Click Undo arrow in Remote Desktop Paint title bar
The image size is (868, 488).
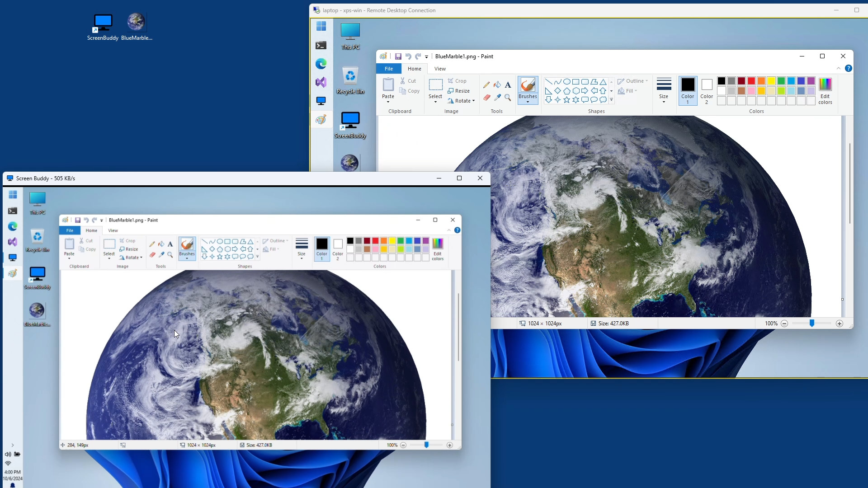408,56
